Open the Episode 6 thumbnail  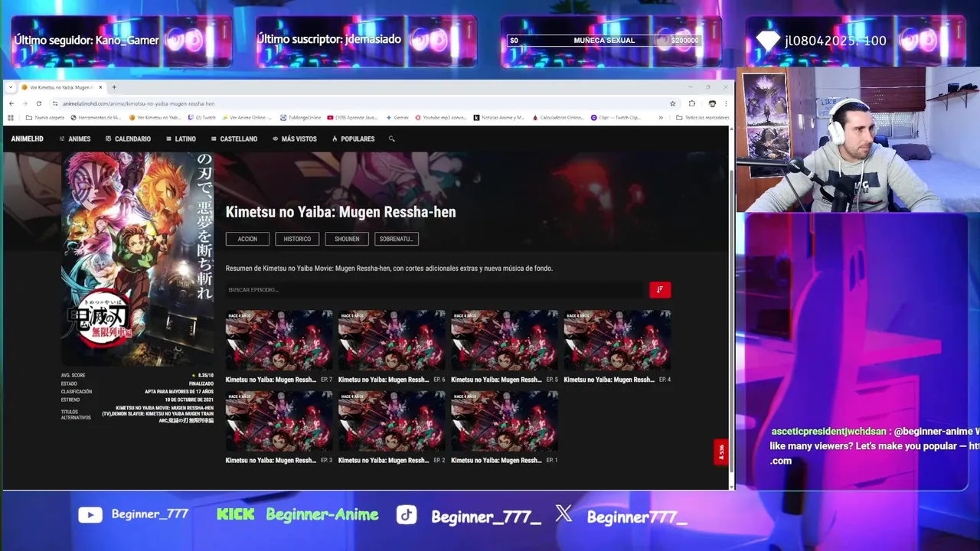click(x=391, y=341)
